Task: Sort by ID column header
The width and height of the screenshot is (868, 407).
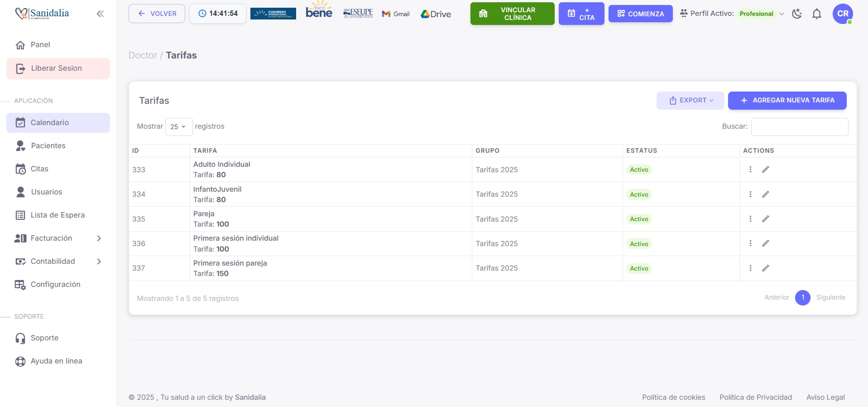Action: pos(159,151)
